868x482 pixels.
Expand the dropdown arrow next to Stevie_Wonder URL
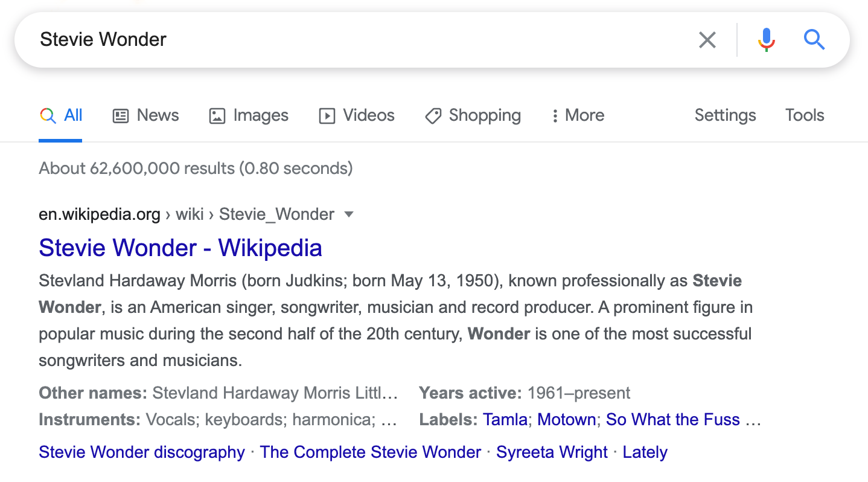(348, 214)
